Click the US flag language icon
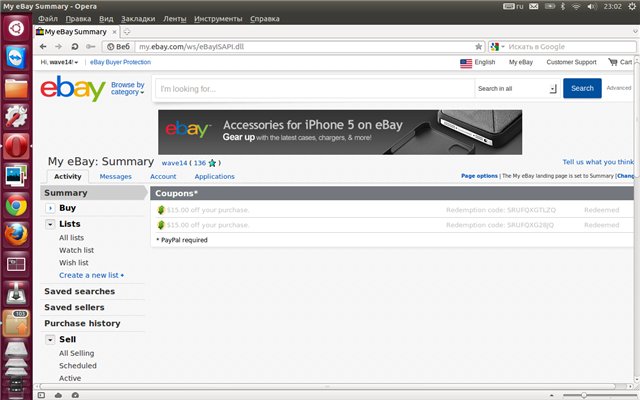 coord(466,63)
